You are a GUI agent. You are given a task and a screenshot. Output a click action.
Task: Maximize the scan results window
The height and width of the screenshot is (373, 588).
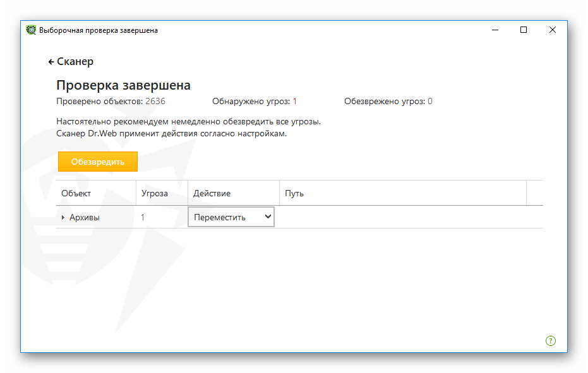[524, 30]
